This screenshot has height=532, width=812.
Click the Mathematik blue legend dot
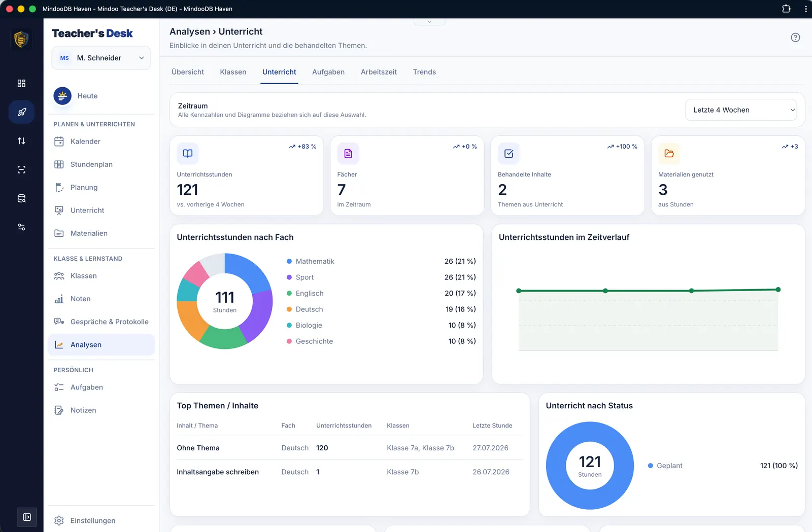coord(289,262)
